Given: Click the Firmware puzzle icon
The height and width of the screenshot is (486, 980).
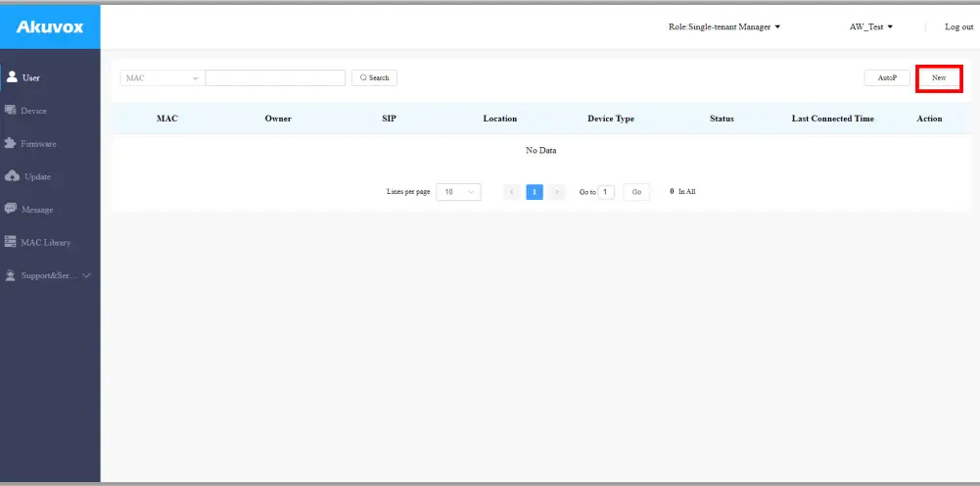Looking at the screenshot, I should pos(10,143).
